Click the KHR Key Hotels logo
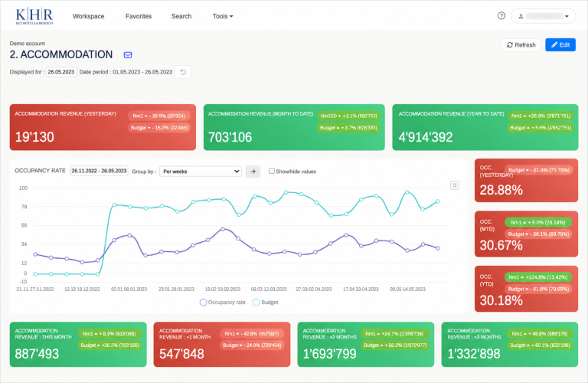Viewport: 588px width, 383px height. [x=34, y=16]
